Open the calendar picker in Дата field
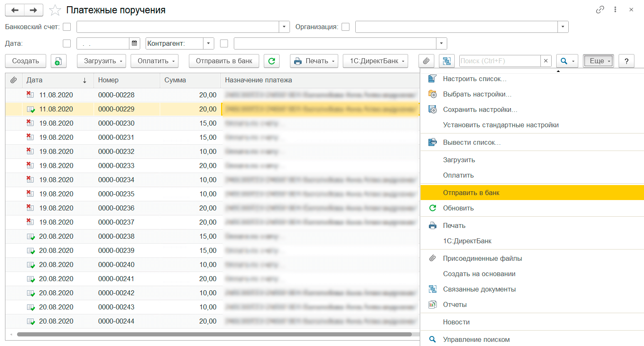 pyautogui.click(x=134, y=43)
